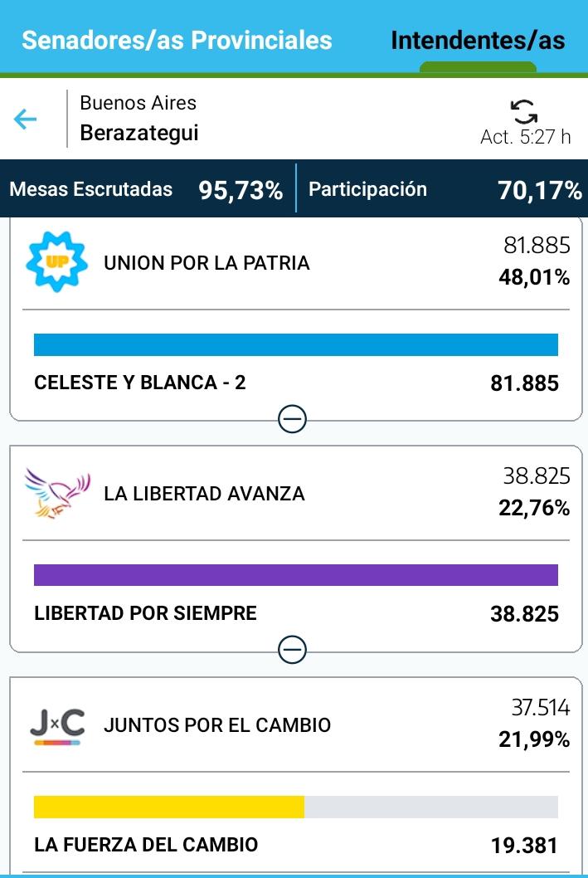Screen dimensions: 588x878
Task: Select the LIBERTAD POR SIEMPRE list
Action: pos(146,613)
